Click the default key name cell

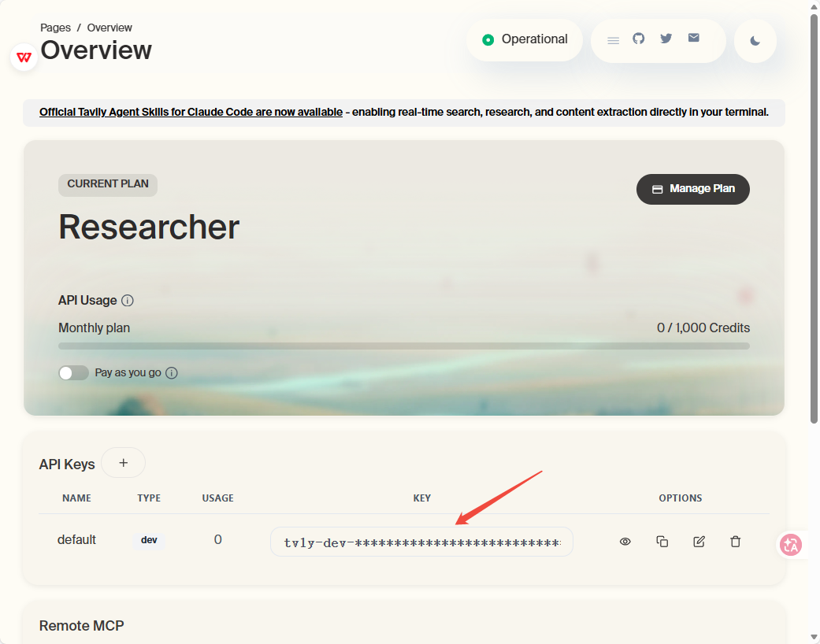(76, 539)
